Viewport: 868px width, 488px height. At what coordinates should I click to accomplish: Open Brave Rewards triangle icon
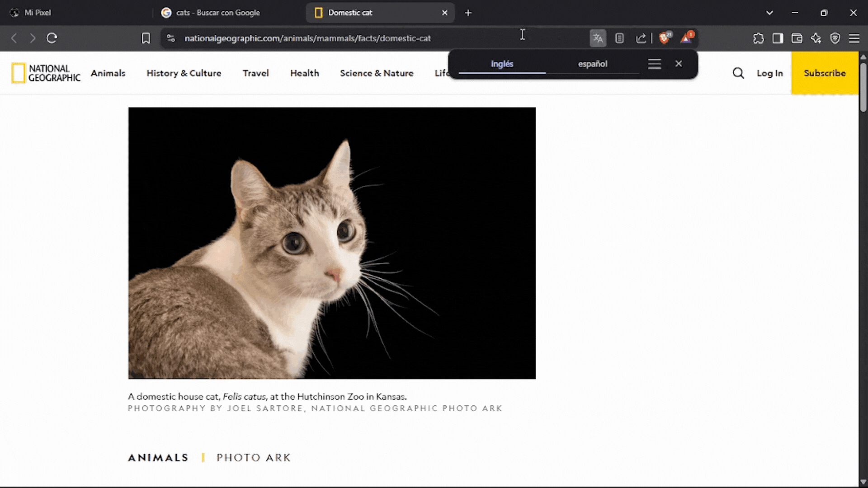tap(686, 38)
